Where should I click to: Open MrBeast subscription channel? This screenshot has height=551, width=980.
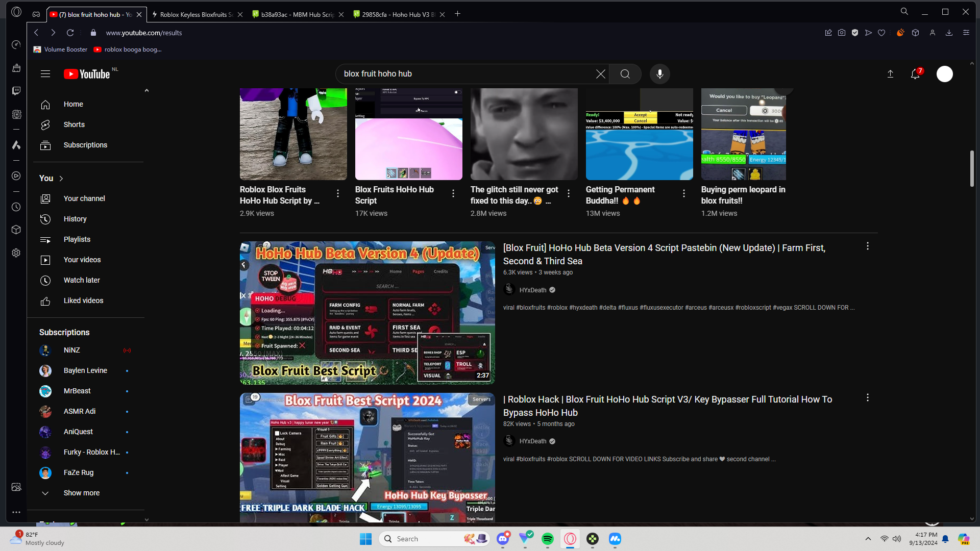77,391
